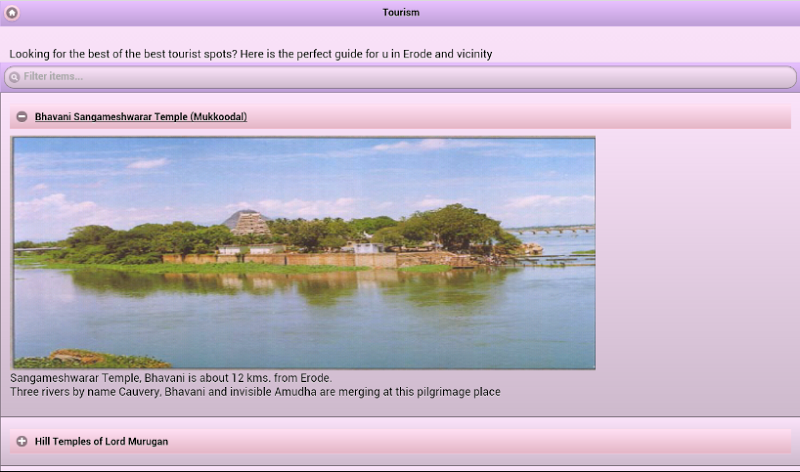Go to the home screen icon
This screenshot has height=472, width=800.
click(12, 12)
